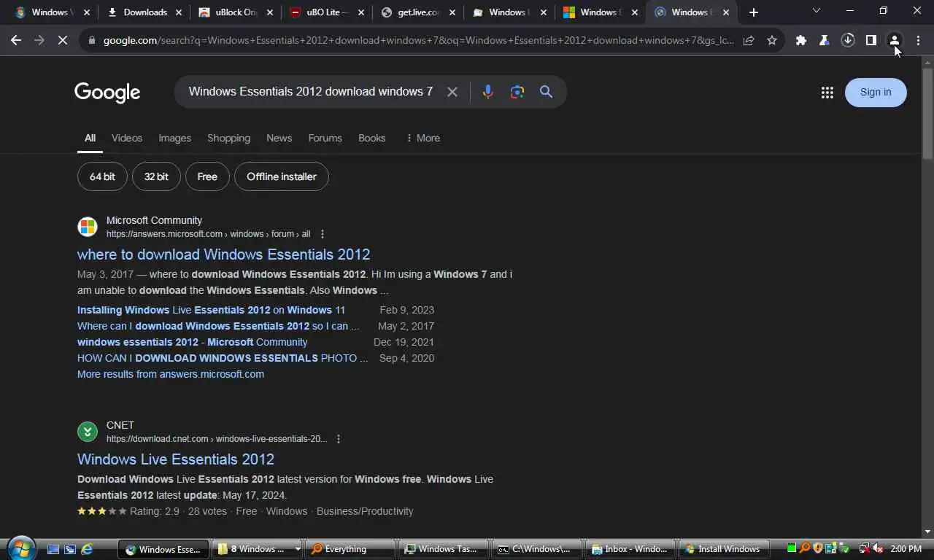Click in the Google search text field
Image resolution: width=934 pixels, height=560 pixels.
[310, 92]
